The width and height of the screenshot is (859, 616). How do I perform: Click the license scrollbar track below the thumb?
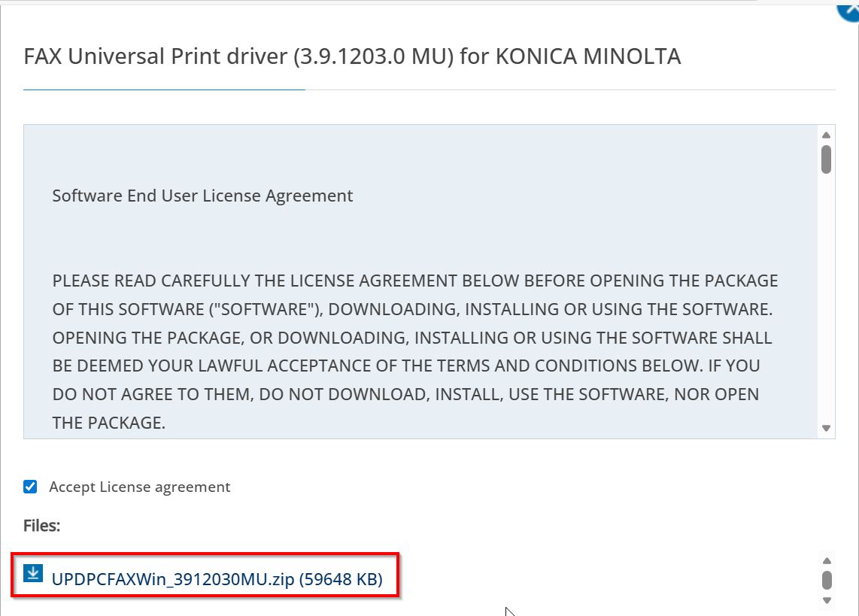826,301
